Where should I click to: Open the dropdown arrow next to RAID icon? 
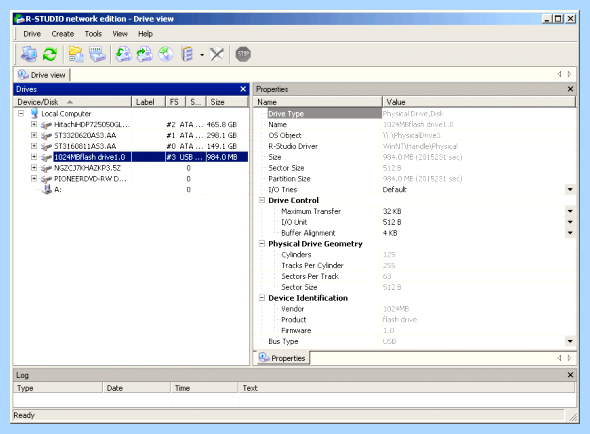tap(202, 55)
